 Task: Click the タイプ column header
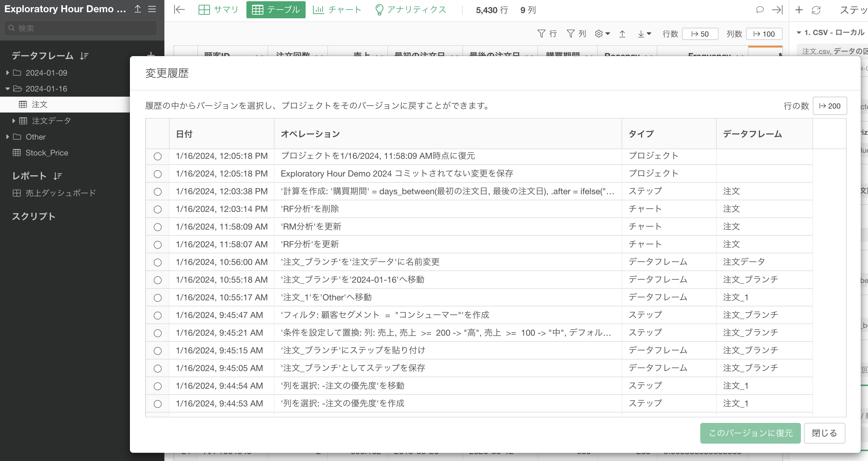click(669, 134)
